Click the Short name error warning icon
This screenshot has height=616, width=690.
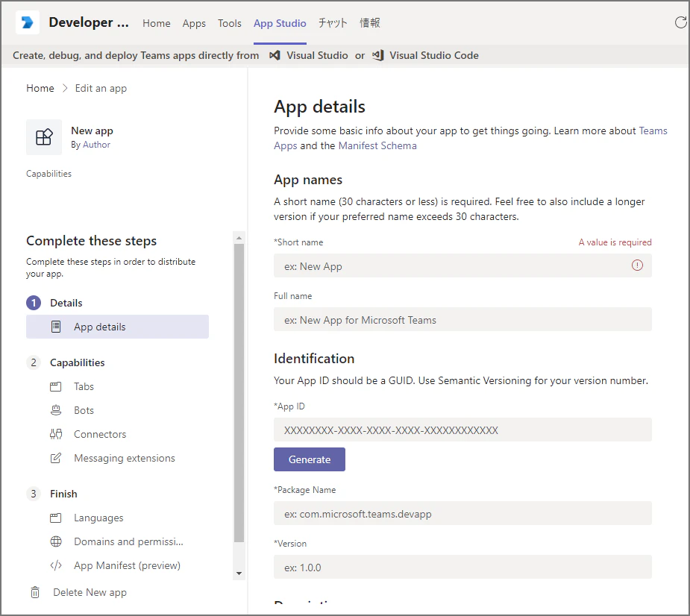point(637,265)
